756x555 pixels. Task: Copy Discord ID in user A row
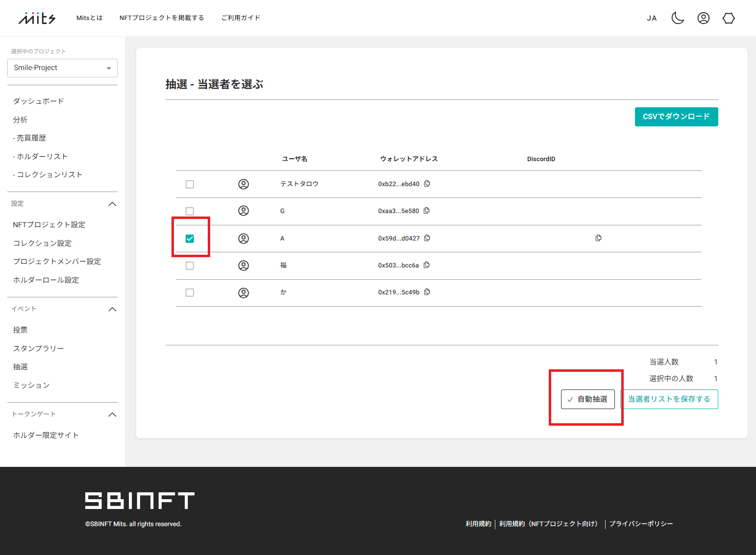click(x=599, y=238)
